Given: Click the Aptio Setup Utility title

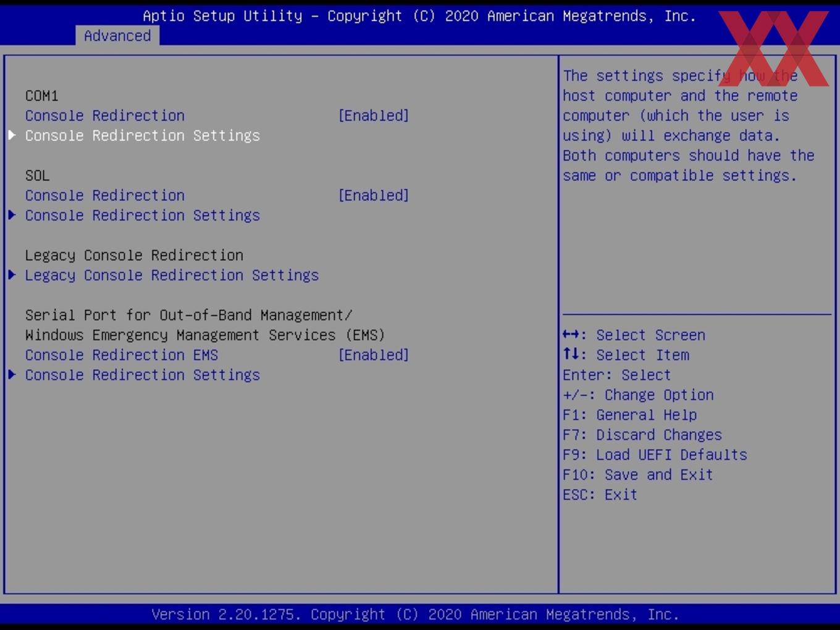Looking at the screenshot, I should [419, 16].
